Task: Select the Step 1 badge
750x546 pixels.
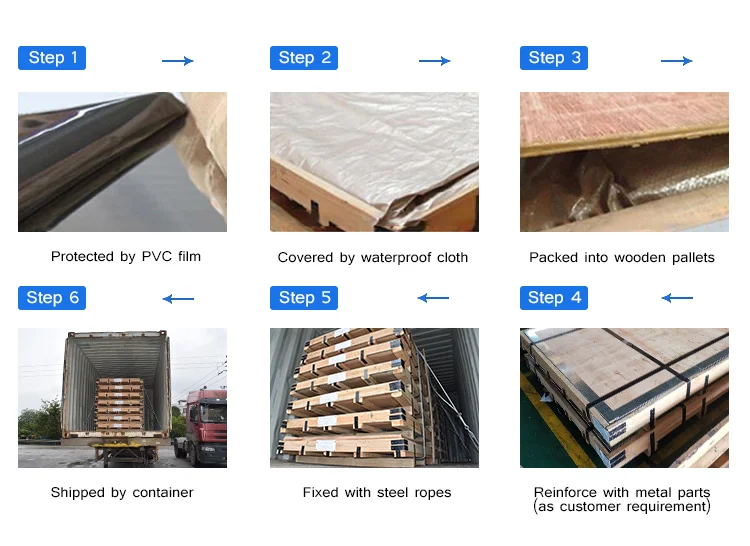Action: pos(52,58)
